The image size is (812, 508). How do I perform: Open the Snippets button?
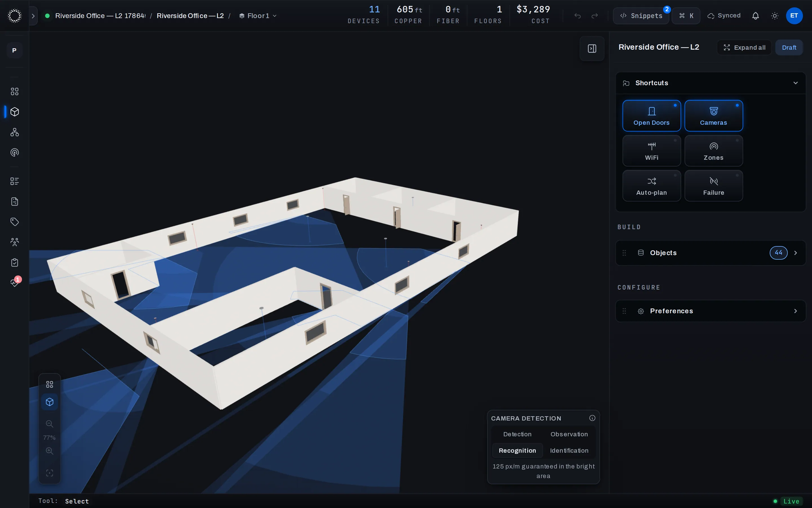pyautogui.click(x=641, y=16)
